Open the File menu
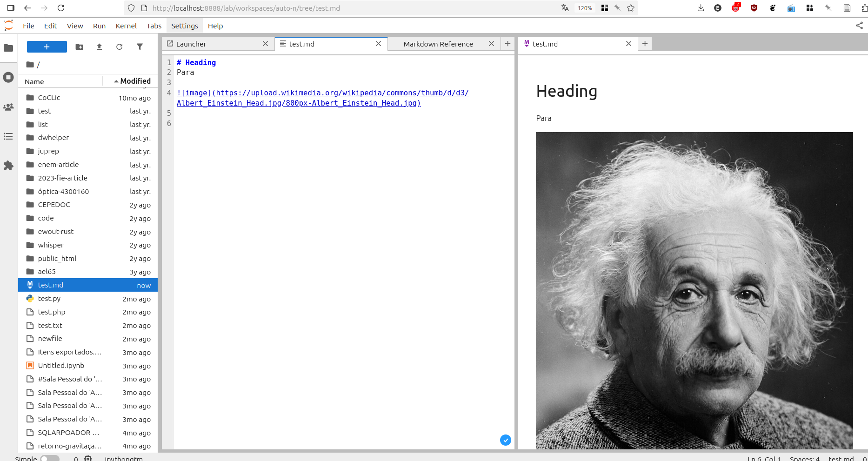The height and width of the screenshot is (461, 868). [x=28, y=26]
